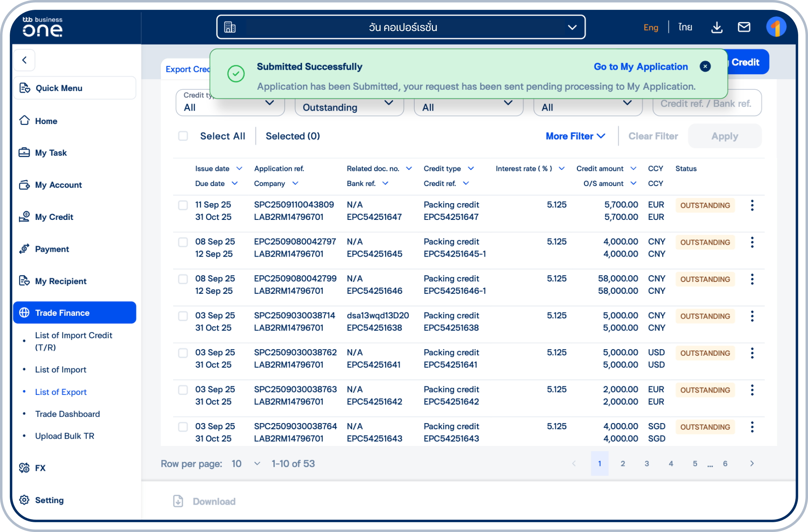
Task: Change rows per page dropdown
Action: pos(246,464)
